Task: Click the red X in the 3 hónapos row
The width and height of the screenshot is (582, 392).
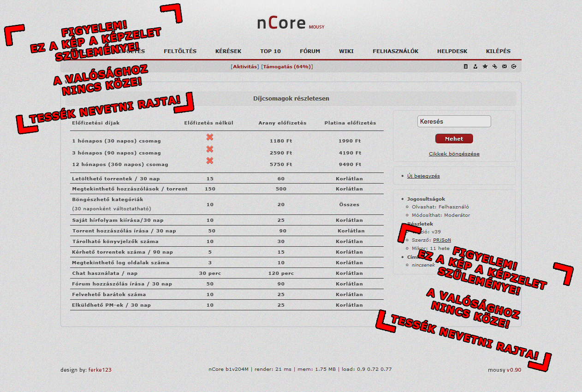Action: coord(210,149)
